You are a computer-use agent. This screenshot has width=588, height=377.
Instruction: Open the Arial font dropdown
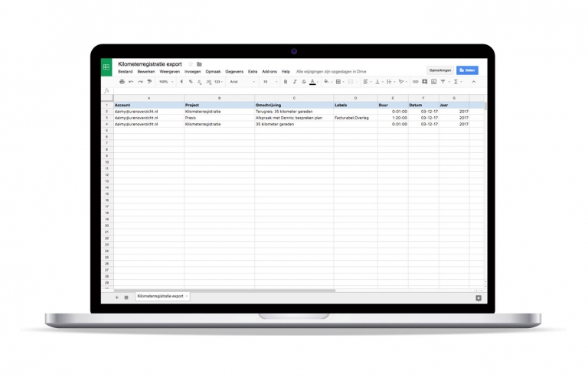tap(242, 82)
